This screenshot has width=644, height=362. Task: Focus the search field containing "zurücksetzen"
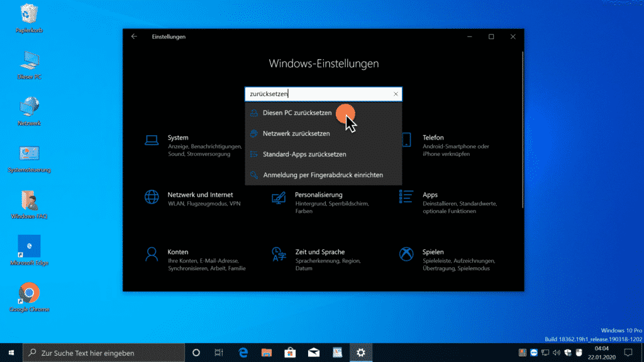click(323, 94)
